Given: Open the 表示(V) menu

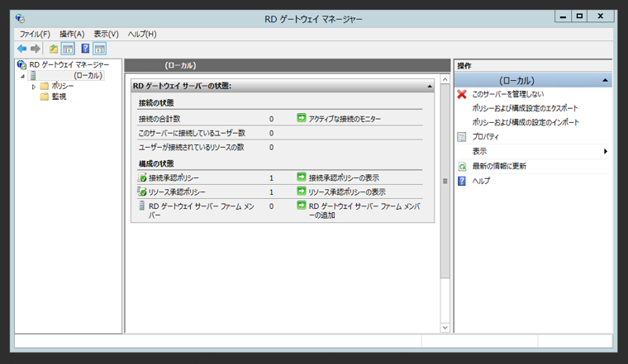Looking at the screenshot, I should pos(106,34).
